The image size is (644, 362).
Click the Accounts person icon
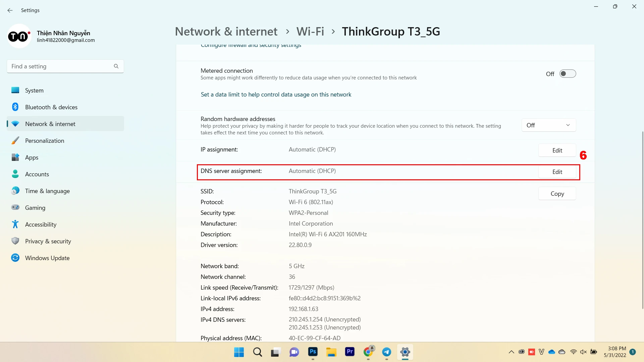click(x=15, y=174)
